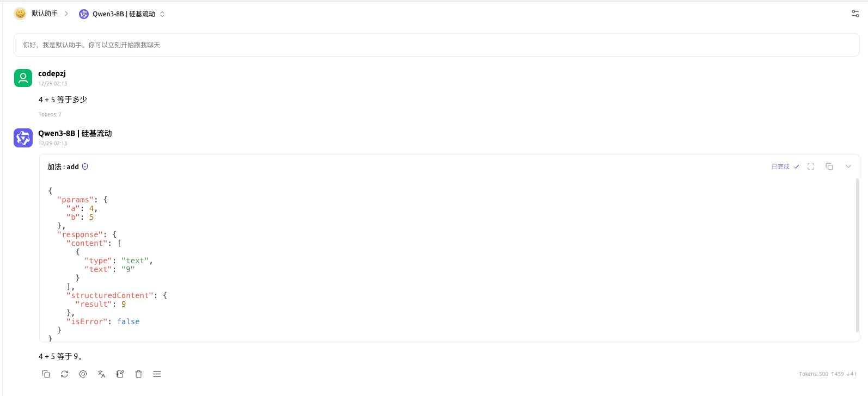Click the tool output panel scrollbar

click(857, 255)
